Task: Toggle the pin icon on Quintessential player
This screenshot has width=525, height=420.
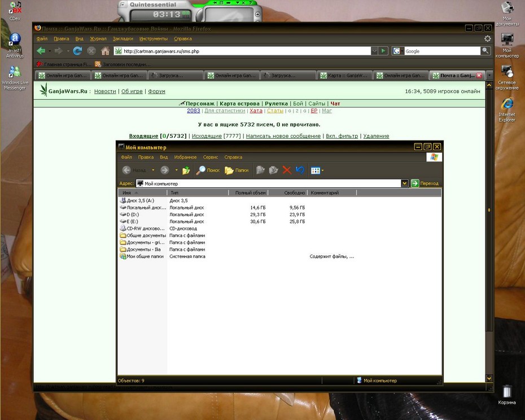Action: click(x=214, y=3)
